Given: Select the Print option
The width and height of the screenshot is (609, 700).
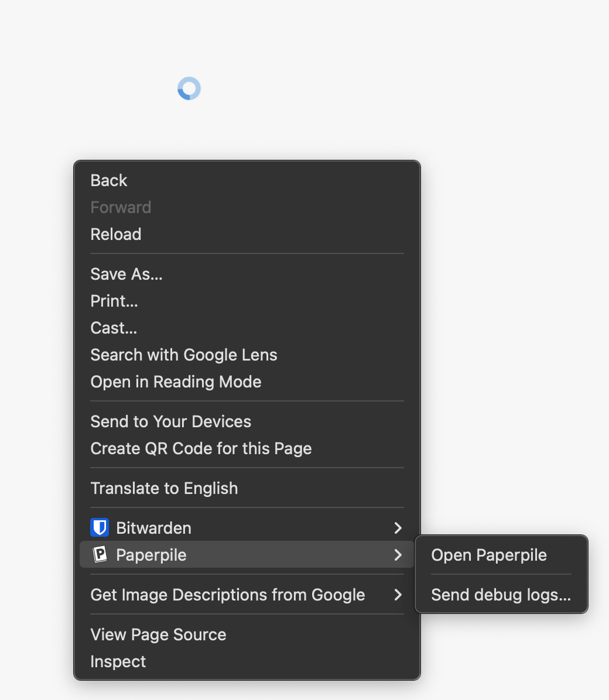Looking at the screenshot, I should (114, 301).
